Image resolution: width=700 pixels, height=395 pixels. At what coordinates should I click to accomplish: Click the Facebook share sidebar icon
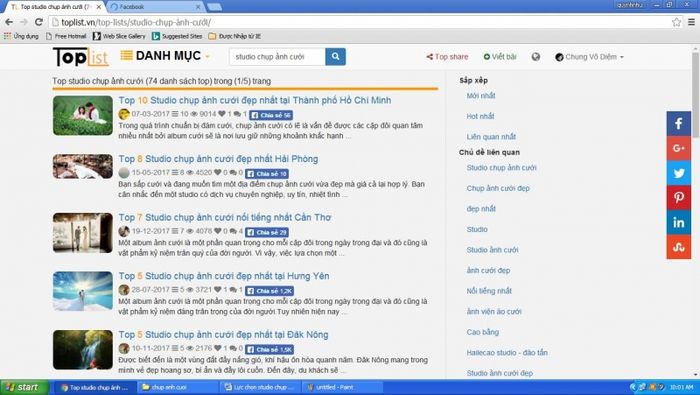point(679,124)
